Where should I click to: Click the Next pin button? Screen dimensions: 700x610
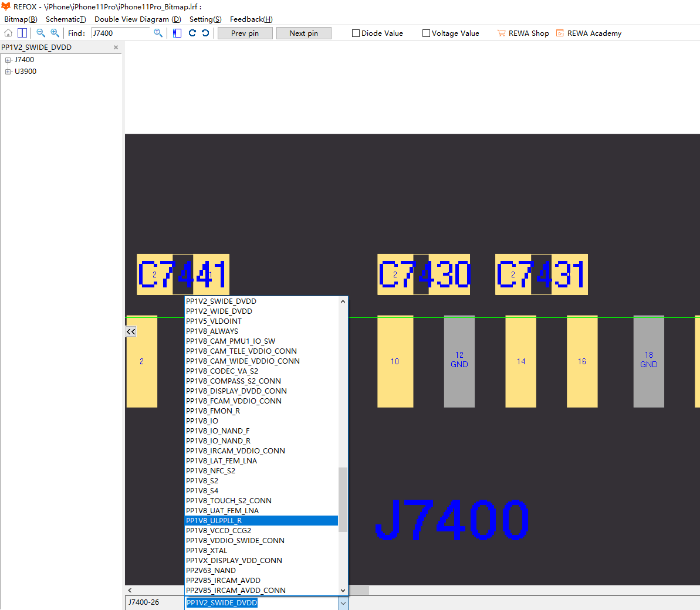(x=303, y=33)
